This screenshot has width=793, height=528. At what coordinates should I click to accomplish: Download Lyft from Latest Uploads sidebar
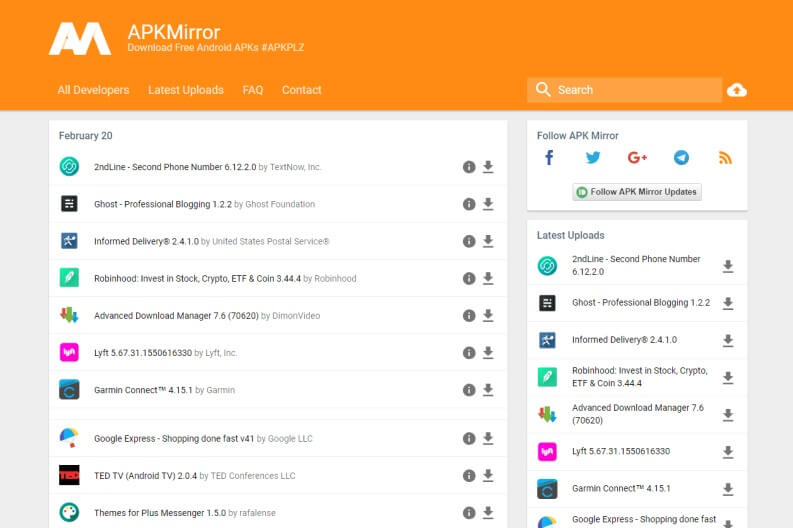click(728, 452)
